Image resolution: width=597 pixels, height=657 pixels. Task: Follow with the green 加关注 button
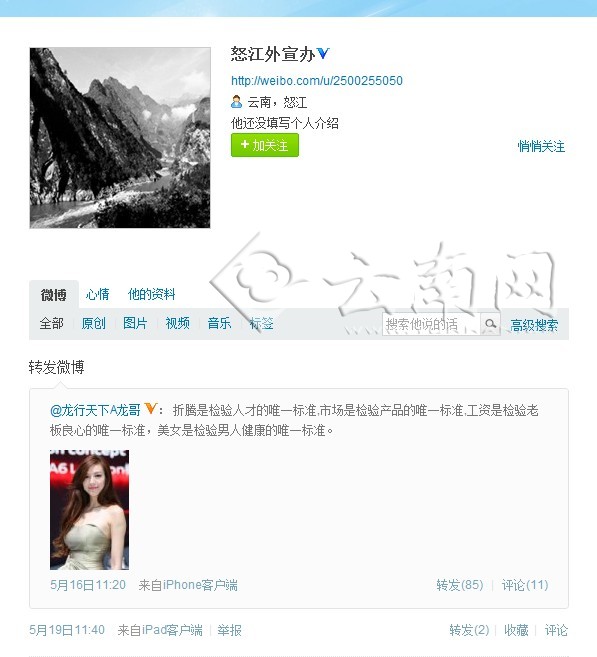[265, 145]
